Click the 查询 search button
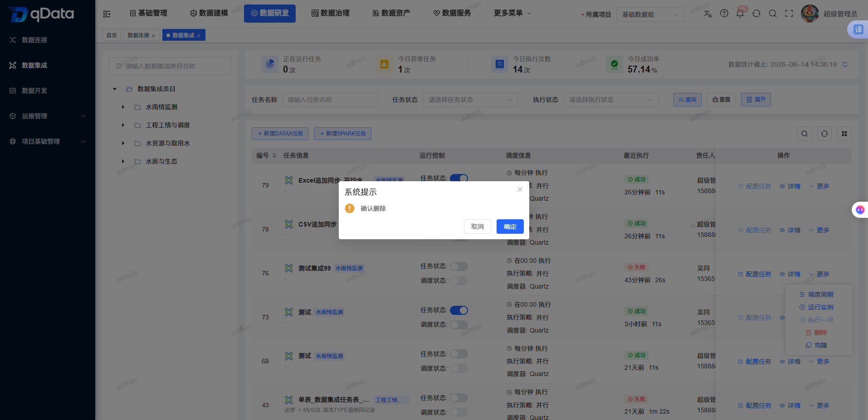The height and width of the screenshot is (420, 868). [688, 100]
